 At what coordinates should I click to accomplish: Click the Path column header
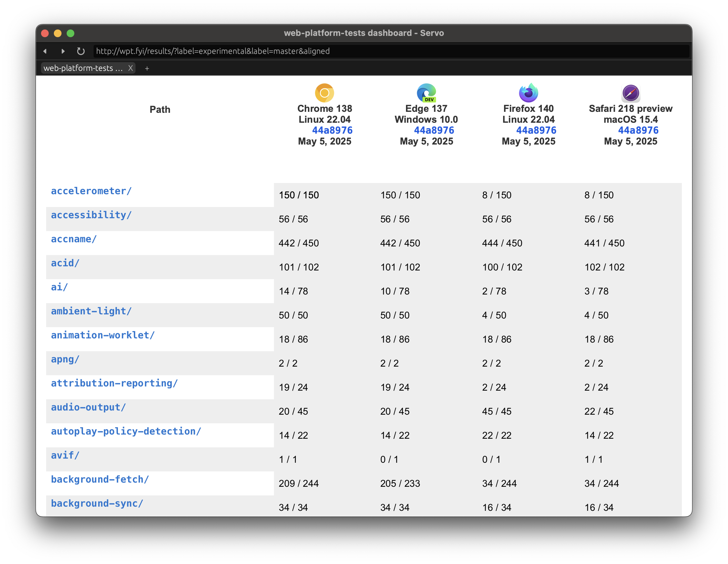tap(160, 109)
